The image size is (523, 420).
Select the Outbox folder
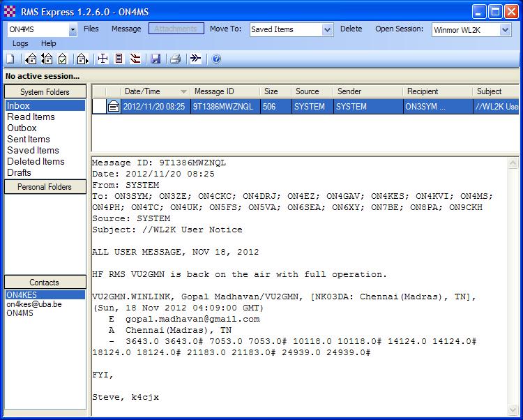(x=45, y=128)
